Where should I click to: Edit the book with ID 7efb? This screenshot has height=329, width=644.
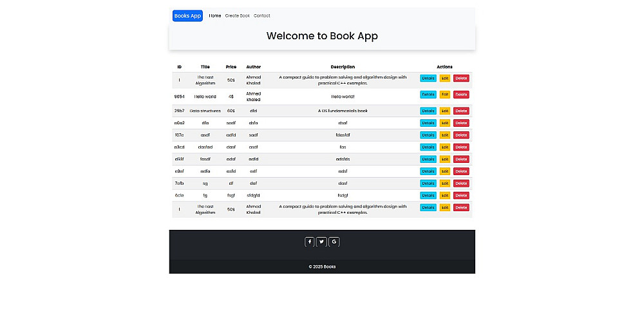[445, 183]
